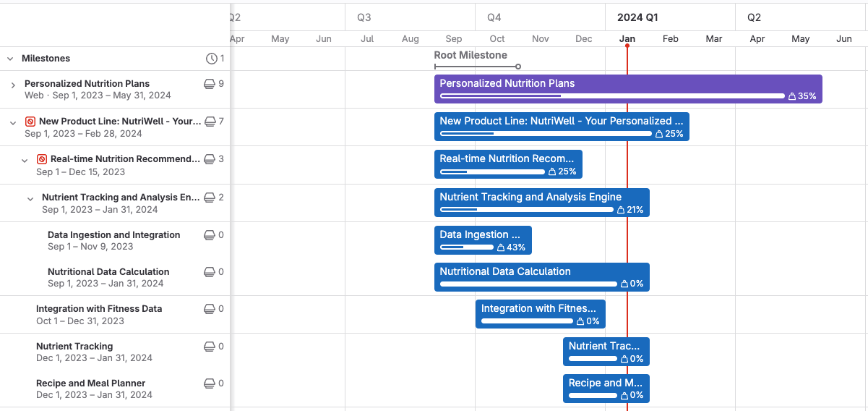
Task: Click stack icon on Data Ingestion and Integration row
Action: click(210, 235)
